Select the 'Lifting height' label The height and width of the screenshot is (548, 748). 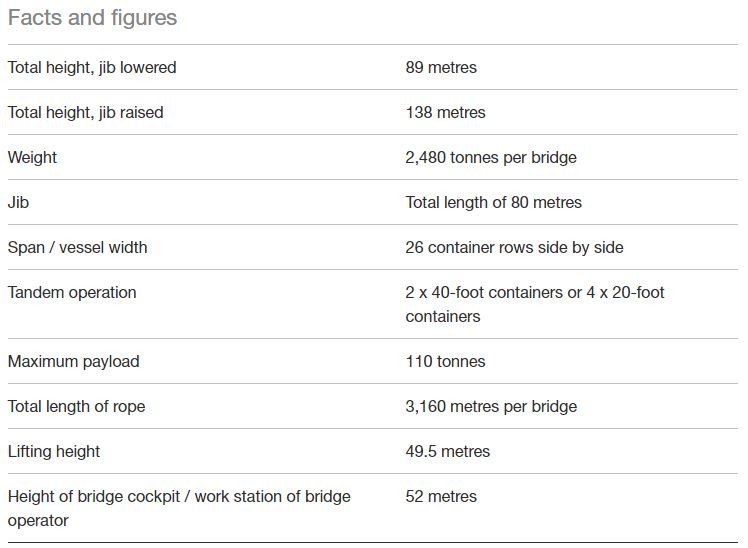coord(54,451)
